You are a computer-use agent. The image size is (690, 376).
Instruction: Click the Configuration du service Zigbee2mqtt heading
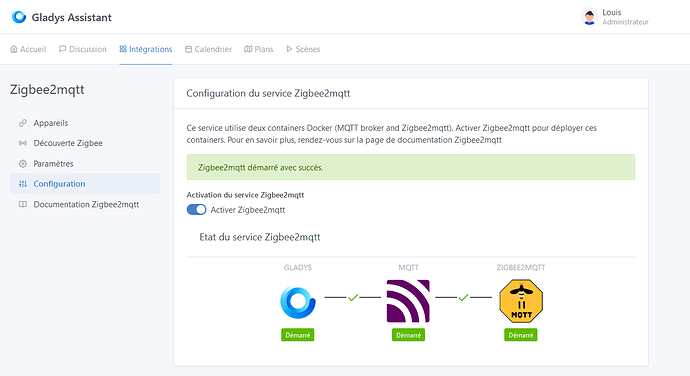click(x=268, y=93)
